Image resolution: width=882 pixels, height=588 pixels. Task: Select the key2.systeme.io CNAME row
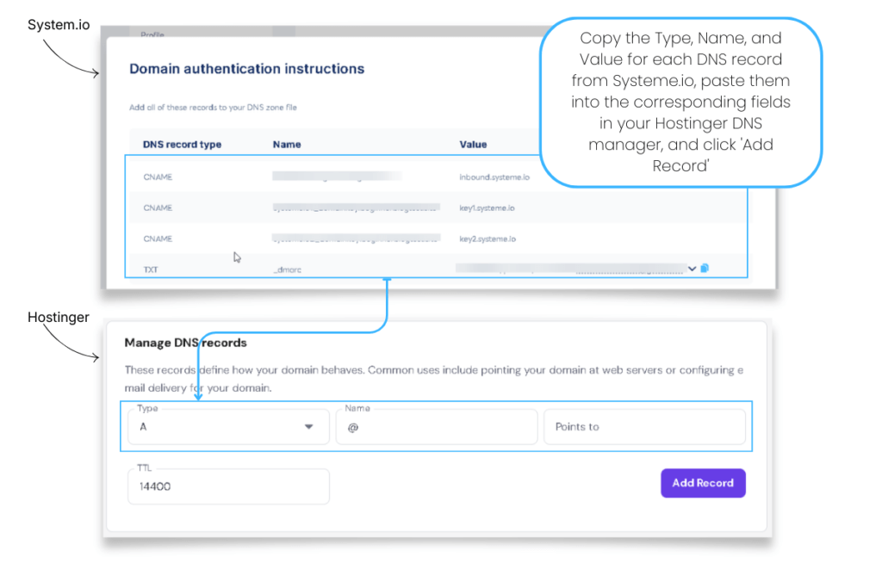tap(345, 238)
